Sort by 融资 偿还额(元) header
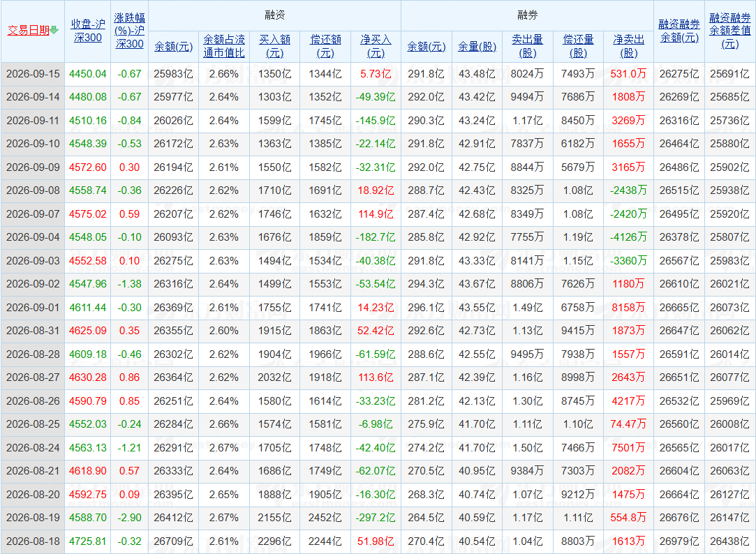The width and height of the screenshot is (756, 554). [x=325, y=46]
